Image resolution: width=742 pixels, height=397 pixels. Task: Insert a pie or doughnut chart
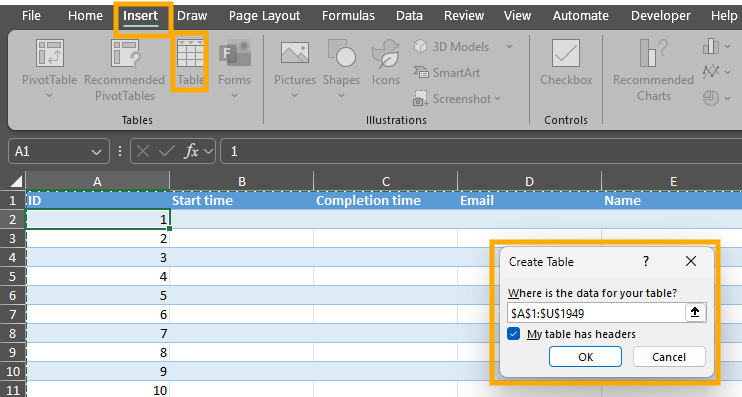click(711, 98)
